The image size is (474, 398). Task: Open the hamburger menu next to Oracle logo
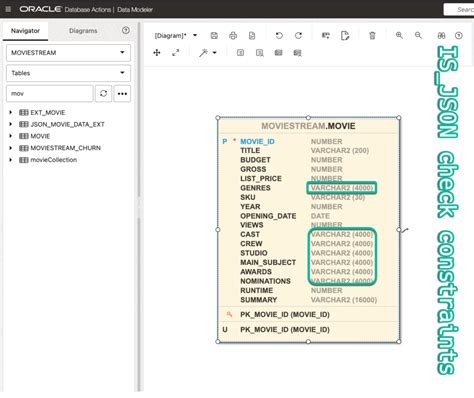coord(8,9)
